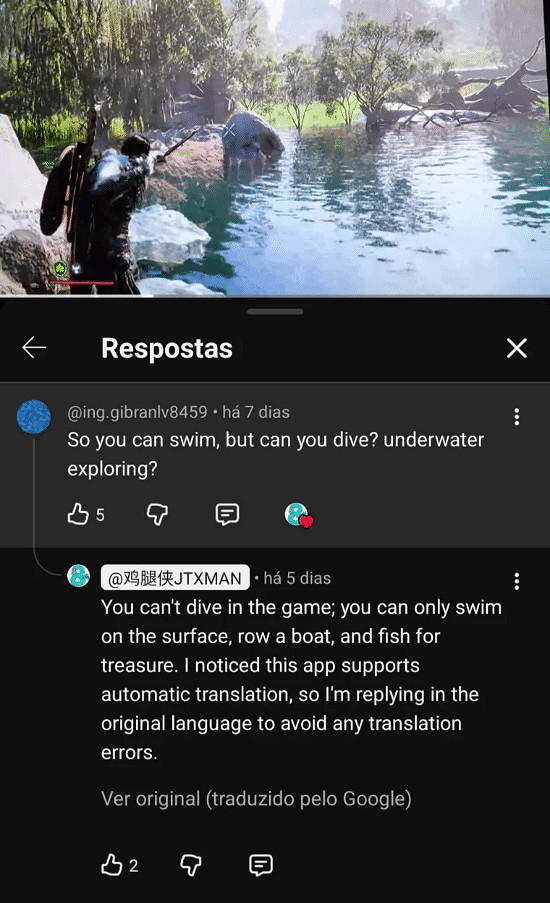Open JTXMAN's small profile avatar
The image size is (550, 903).
point(79,576)
